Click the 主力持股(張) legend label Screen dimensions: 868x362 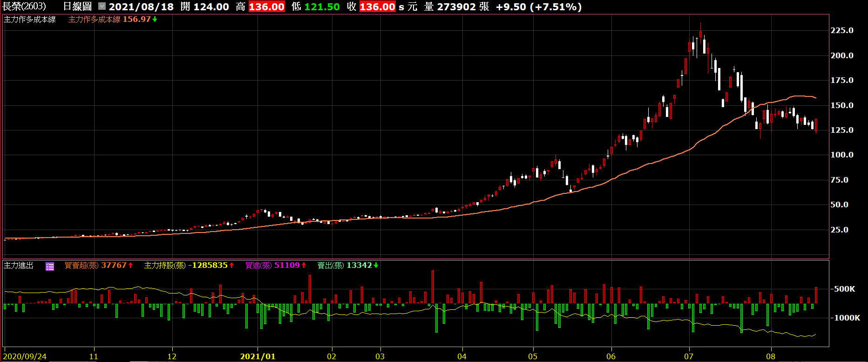coord(165,266)
